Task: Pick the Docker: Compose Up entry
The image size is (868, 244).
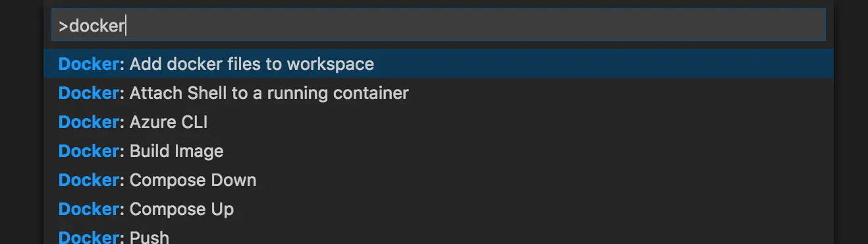Action: 439,209
